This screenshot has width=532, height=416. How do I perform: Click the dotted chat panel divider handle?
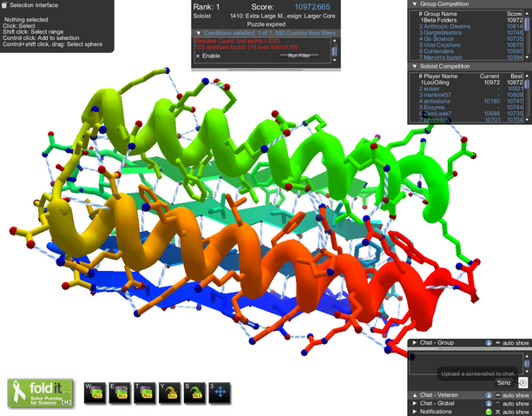coord(470,348)
